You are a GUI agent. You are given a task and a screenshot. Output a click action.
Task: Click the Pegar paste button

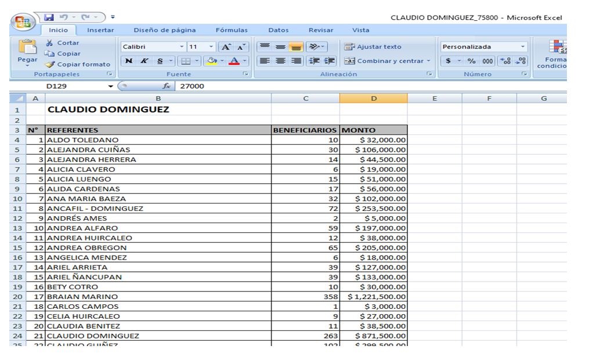click(27, 52)
